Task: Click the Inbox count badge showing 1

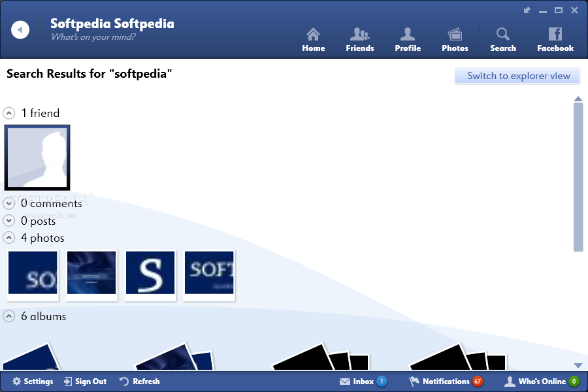Action: coord(382,382)
